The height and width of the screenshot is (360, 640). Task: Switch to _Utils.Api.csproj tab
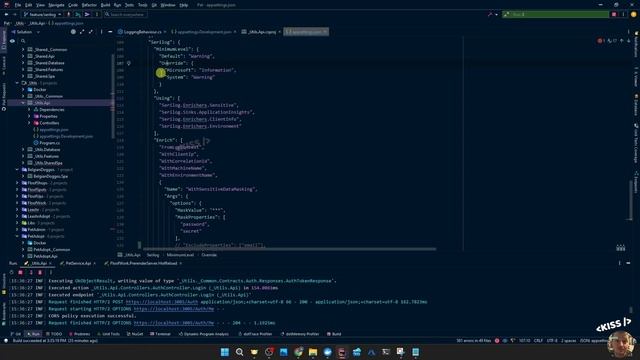(x=261, y=32)
